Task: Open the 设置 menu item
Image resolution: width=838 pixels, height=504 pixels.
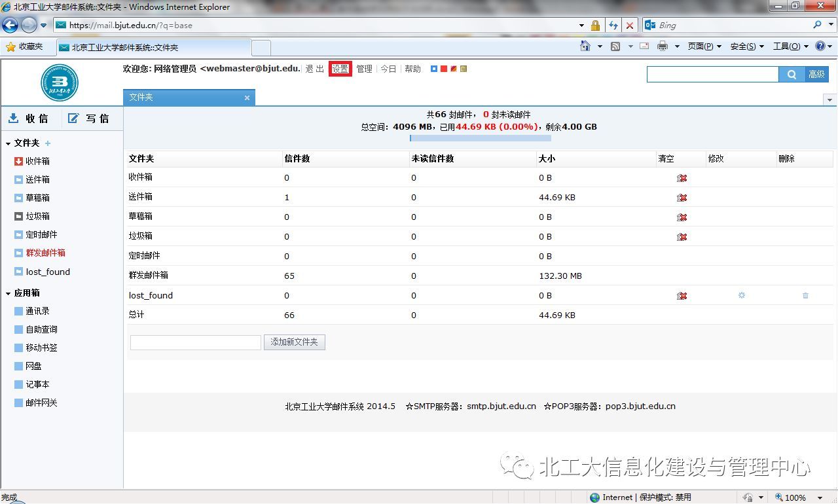Action: tap(340, 68)
